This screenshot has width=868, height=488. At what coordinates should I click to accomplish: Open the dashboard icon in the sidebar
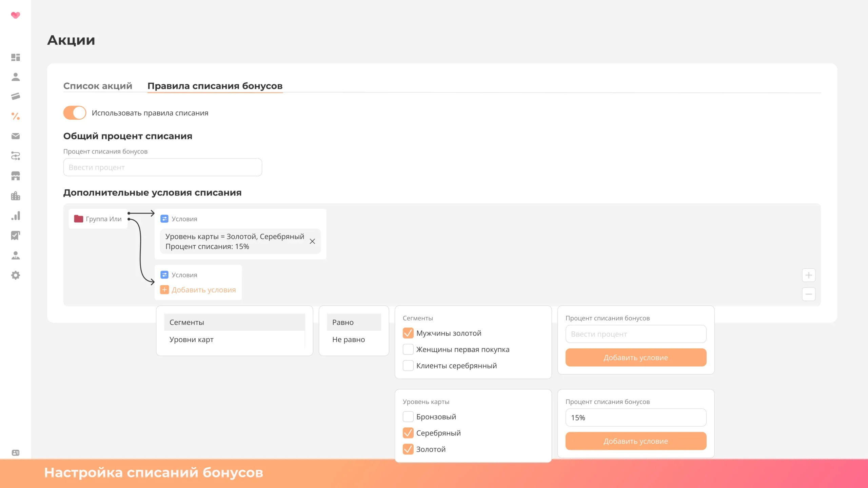tap(16, 57)
